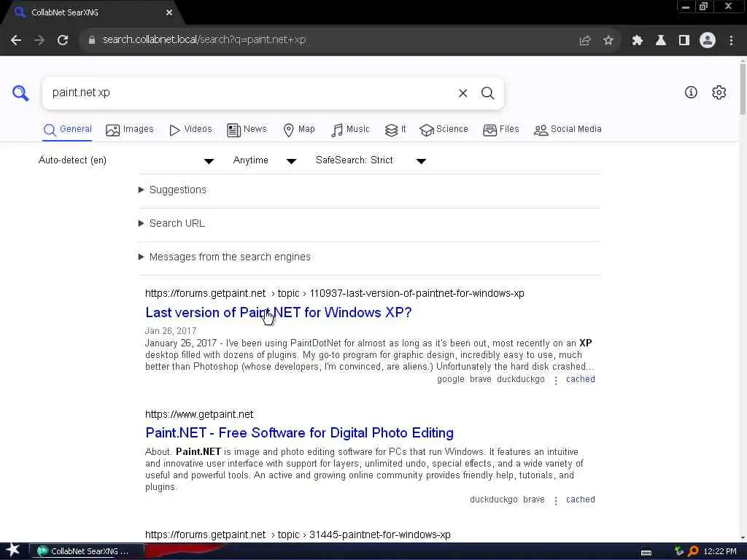Screen dimensions: 747x560
Task: Click the browser address bar URL
Action: tap(204, 40)
